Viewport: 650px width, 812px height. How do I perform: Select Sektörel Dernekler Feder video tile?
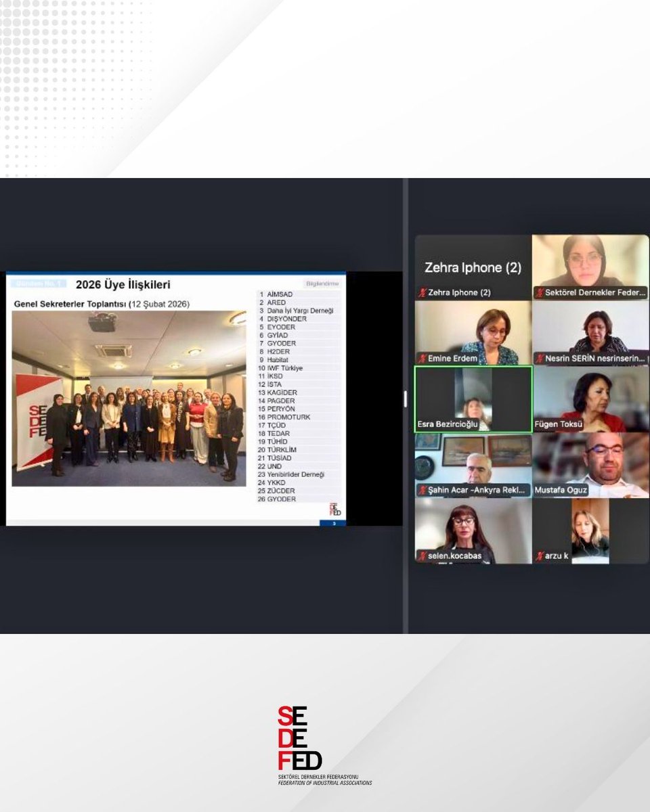pyautogui.click(x=590, y=267)
